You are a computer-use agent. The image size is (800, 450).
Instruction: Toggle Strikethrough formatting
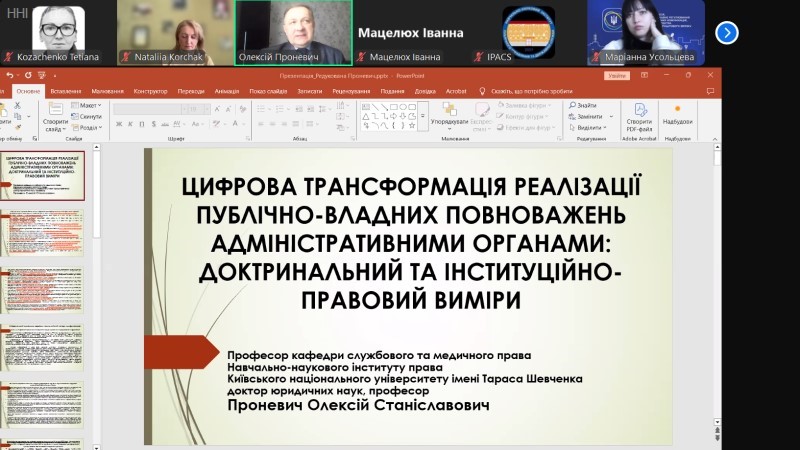point(165,124)
